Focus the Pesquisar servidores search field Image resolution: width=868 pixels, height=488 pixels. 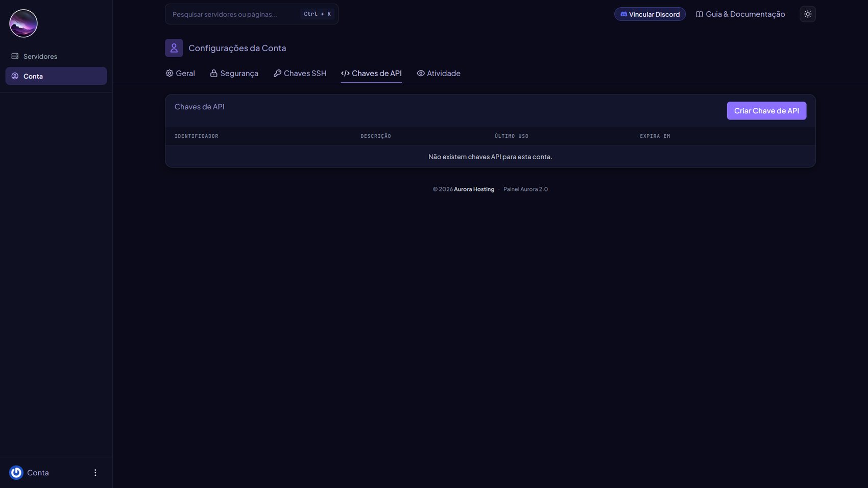251,14
